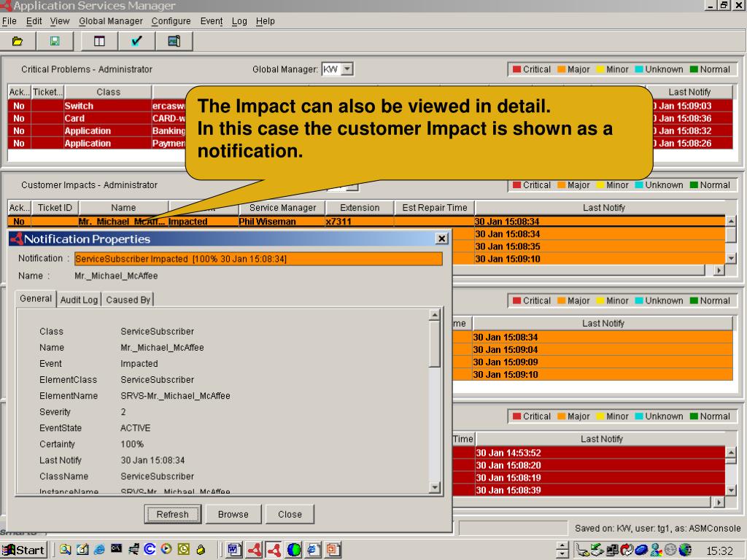Launch Internet Explorer from quick launch
The height and width of the screenshot is (560, 747).
pyautogui.click(x=99, y=550)
